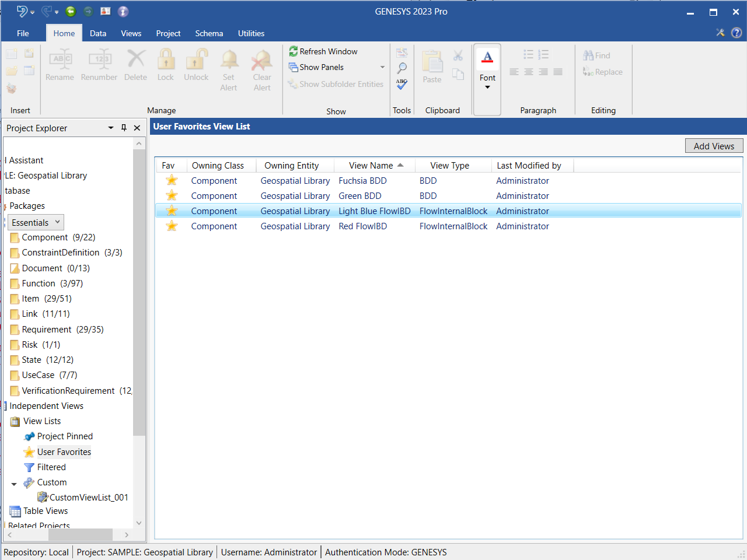Unfavorite the Green BDD view
This screenshot has width=747, height=560.
click(172, 196)
